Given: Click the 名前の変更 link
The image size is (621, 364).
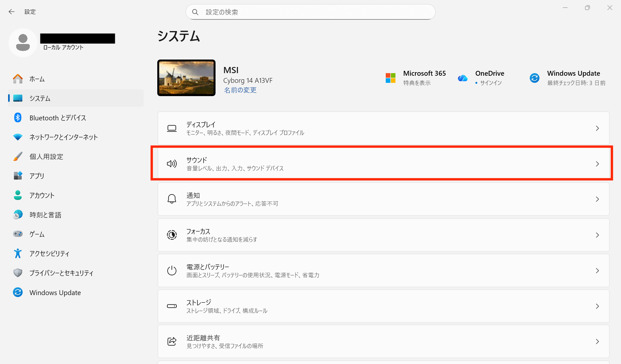Looking at the screenshot, I should 240,90.
